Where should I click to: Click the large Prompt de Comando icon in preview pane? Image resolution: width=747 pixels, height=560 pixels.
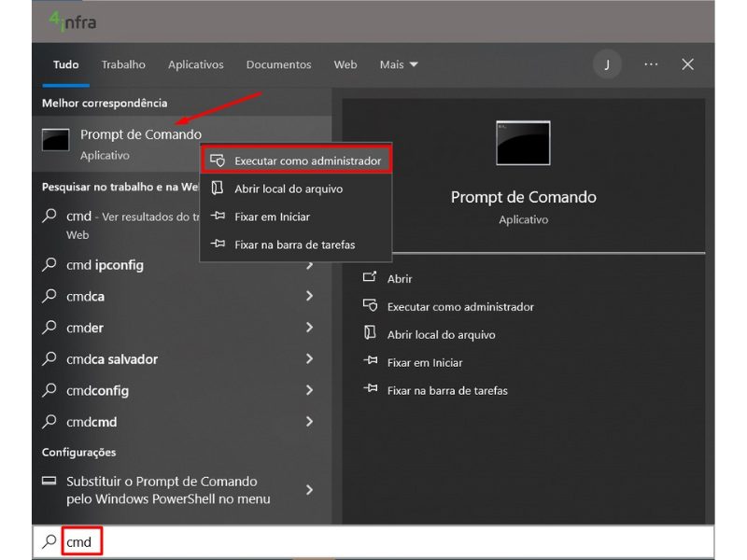pyautogui.click(x=523, y=143)
